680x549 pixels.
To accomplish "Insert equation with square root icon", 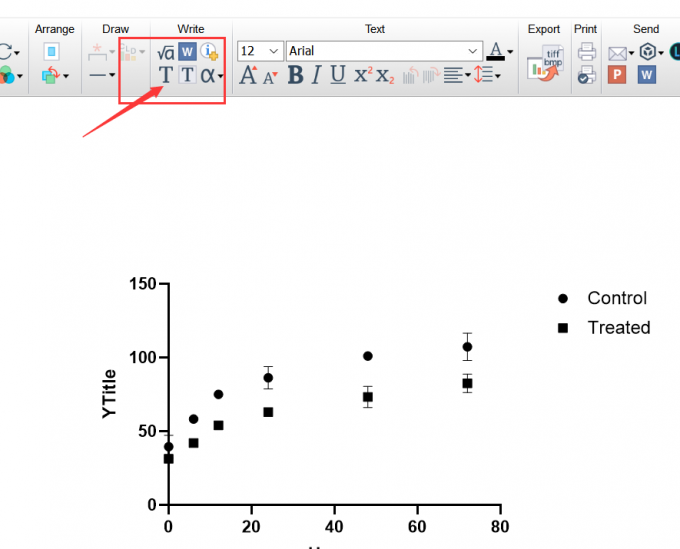I will [166, 52].
